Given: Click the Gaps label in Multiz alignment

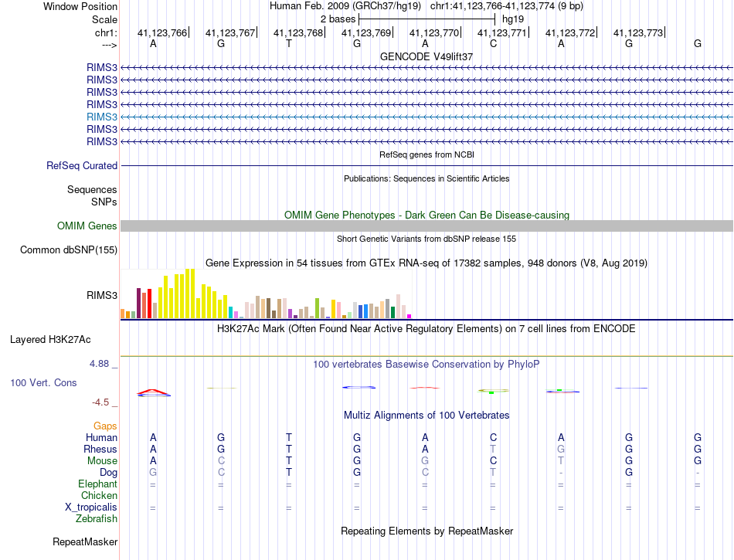Looking at the screenshot, I should point(105,426).
